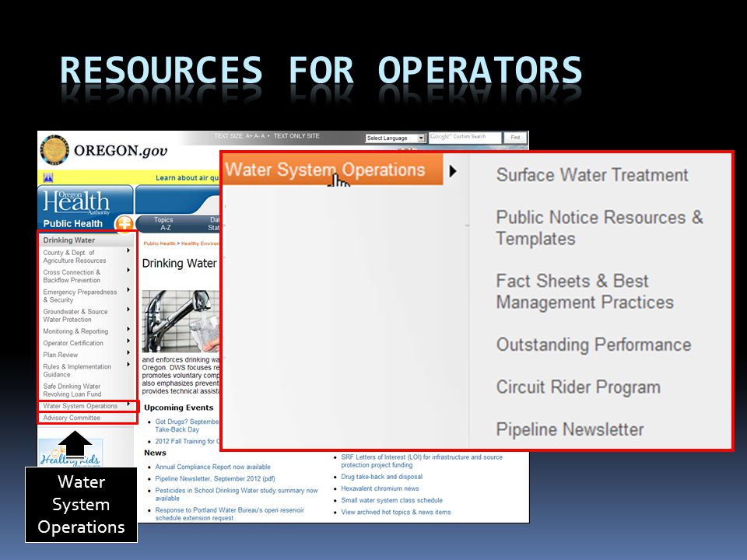Click into the Google Custom Search field

(x=465, y=137)
